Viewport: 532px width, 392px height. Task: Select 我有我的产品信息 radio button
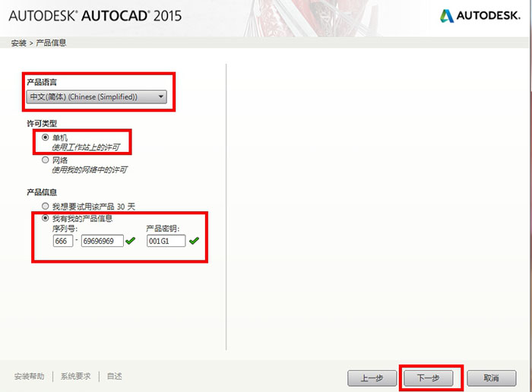(x=45, y=218)
